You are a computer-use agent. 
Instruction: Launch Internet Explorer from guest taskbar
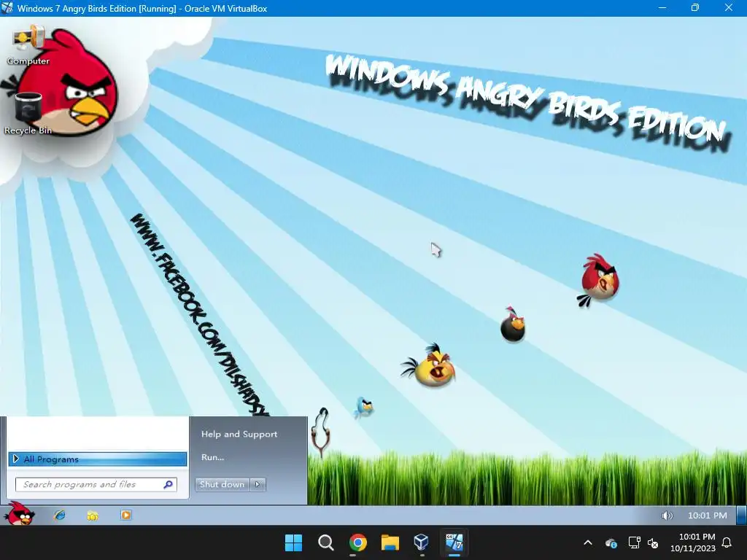pos(60,516)
